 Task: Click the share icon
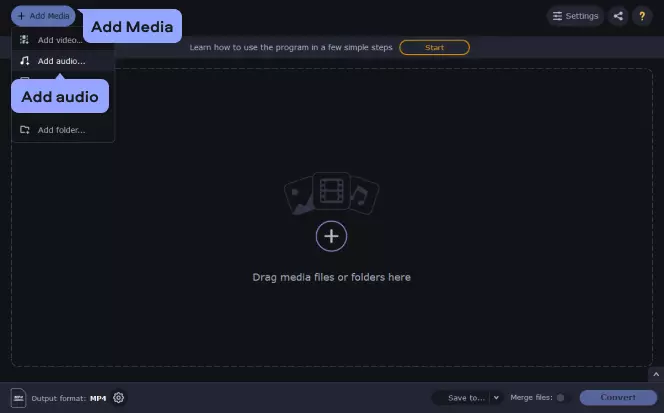click(x=618, y=16)
